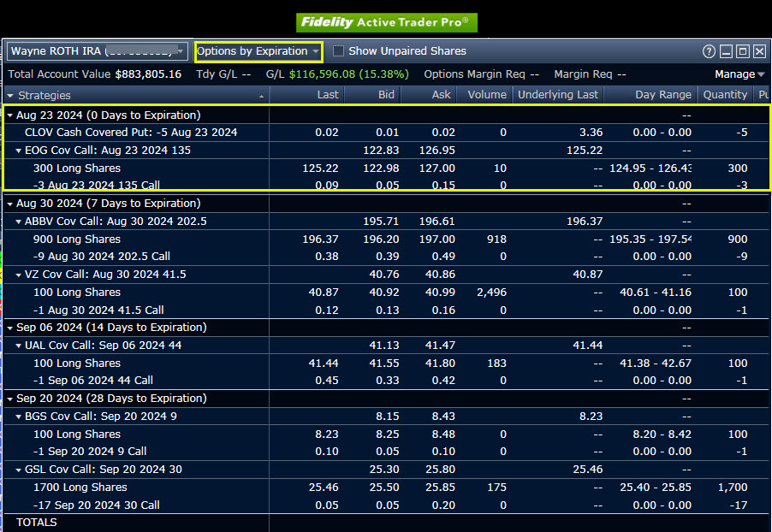Collapse the Aug 30 2024 expiration group
Image resolution: width=772 pixels, height=532 pixels.
(10, 204)
